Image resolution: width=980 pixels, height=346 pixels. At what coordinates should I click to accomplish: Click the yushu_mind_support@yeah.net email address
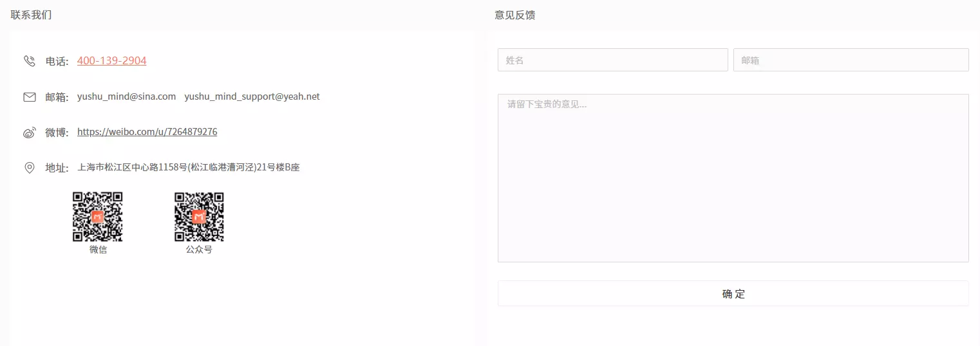coord(252,96)
